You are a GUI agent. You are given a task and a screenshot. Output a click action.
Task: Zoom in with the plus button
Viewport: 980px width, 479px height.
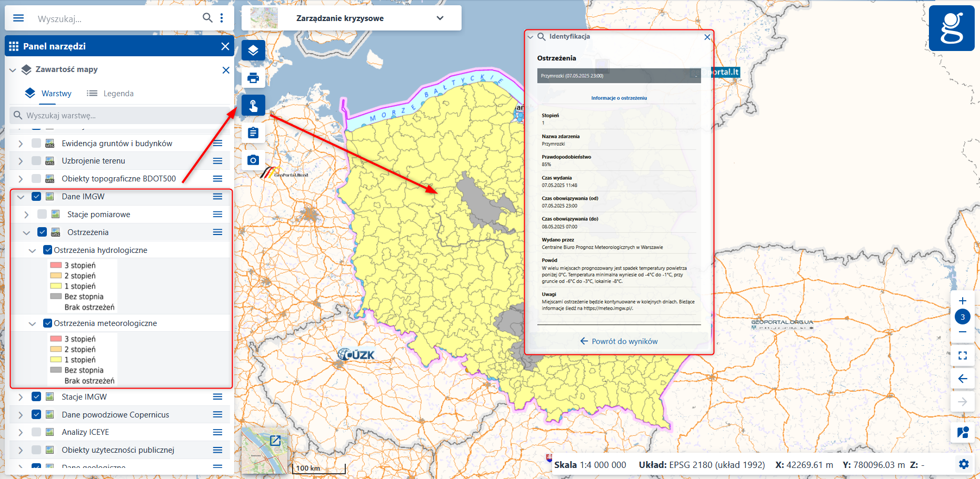pos(962,301)
